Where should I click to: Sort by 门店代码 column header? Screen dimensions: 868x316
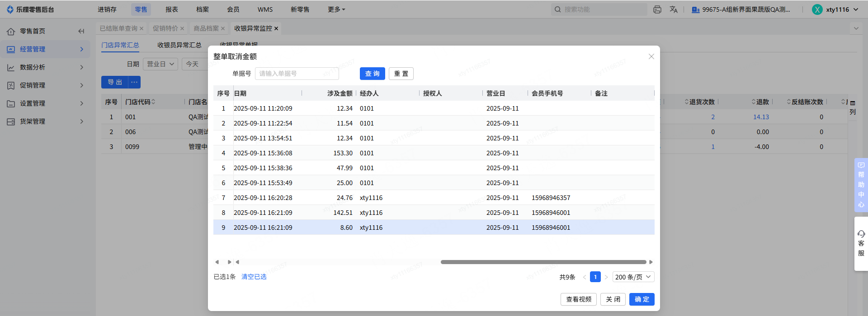(x=140, y=102)
